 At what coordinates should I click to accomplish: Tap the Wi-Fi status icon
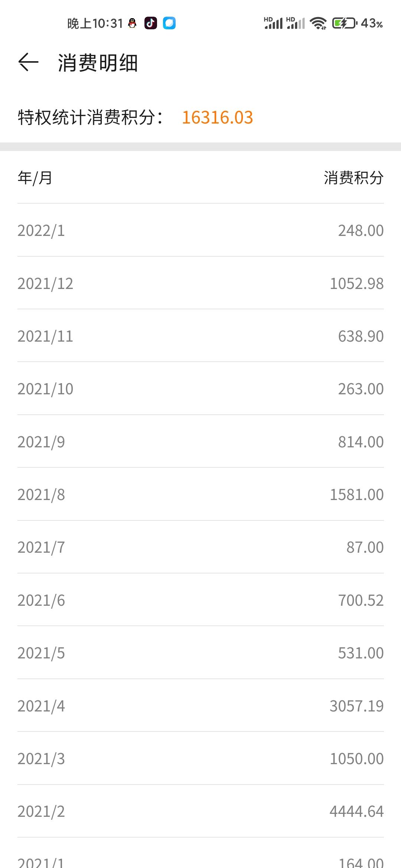pyautogui.click(x=318, y=23)
